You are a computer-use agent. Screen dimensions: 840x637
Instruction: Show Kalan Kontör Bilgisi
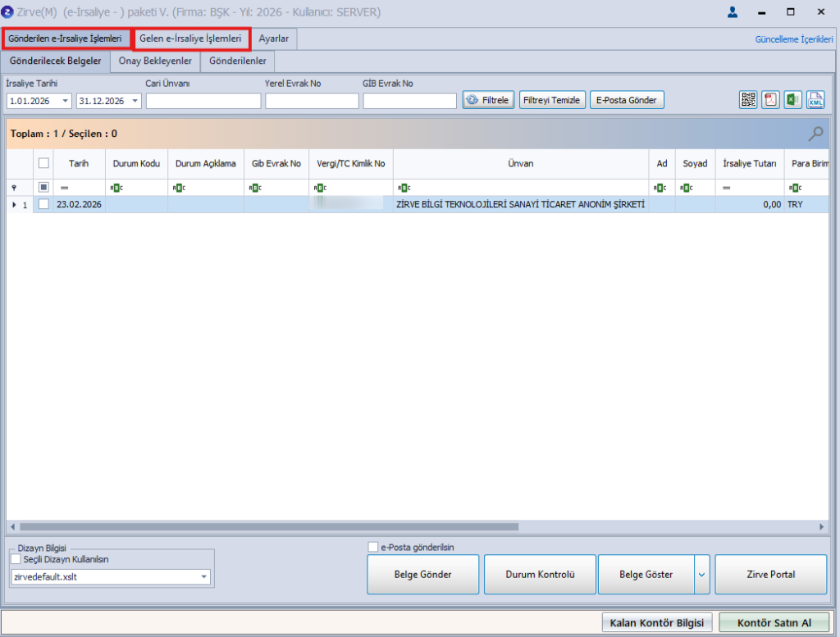point(657,623)
